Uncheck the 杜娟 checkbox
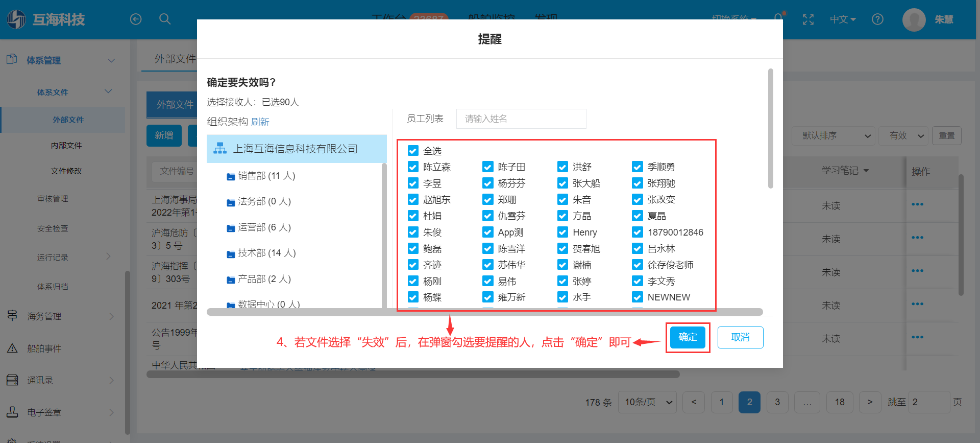 413,216
